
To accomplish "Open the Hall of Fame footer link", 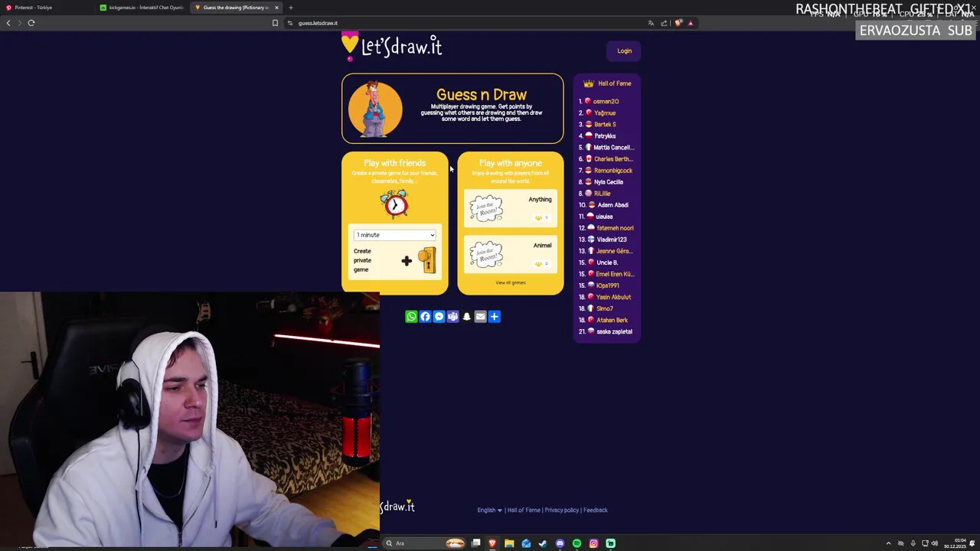I will tap(524, 510).
